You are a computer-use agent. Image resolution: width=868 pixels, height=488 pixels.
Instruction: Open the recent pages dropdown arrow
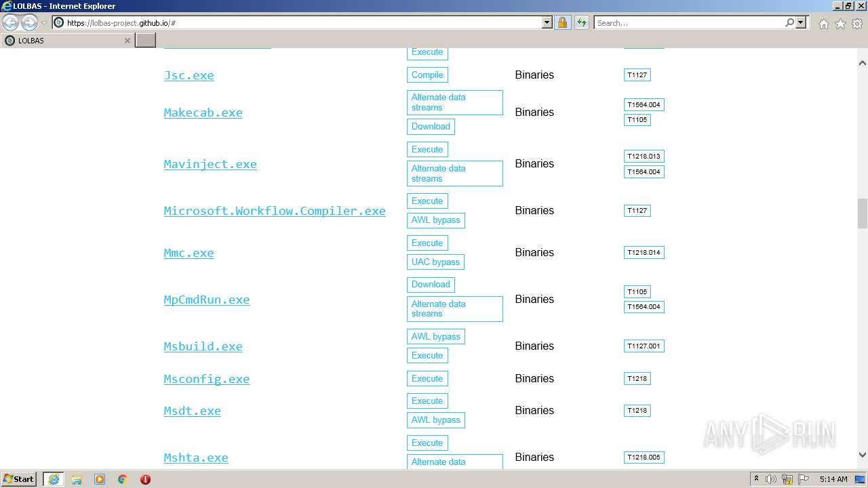click(x=44, y=23)
